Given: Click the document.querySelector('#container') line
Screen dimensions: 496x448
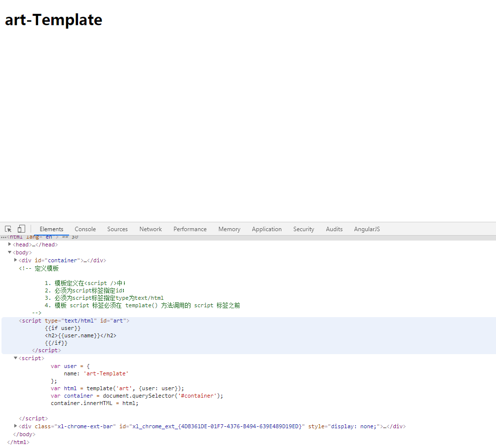Looking at the screenshot, I should pyautogui.click(x=137, y=396).
